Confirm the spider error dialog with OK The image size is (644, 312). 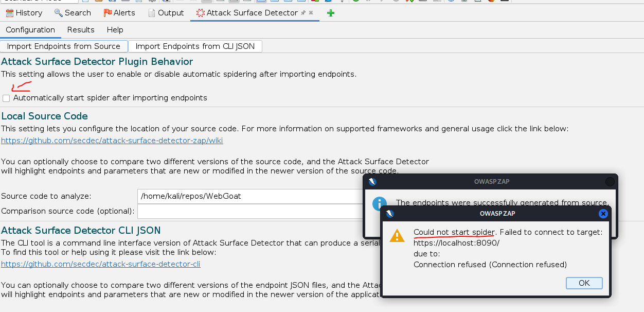click(584, 283)
